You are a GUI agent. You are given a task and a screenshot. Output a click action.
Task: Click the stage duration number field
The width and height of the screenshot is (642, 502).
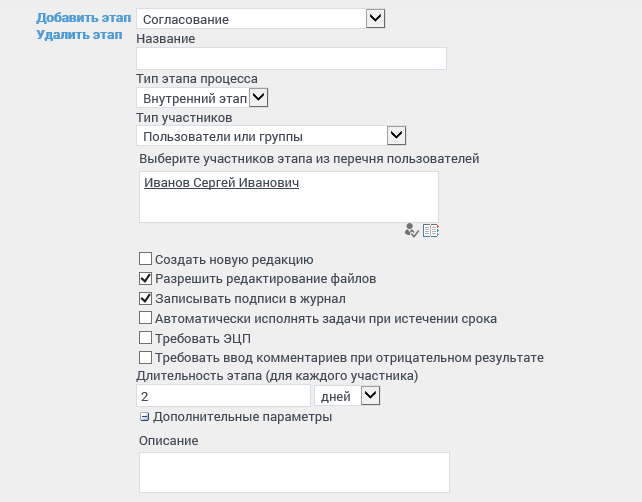point(222,397)
